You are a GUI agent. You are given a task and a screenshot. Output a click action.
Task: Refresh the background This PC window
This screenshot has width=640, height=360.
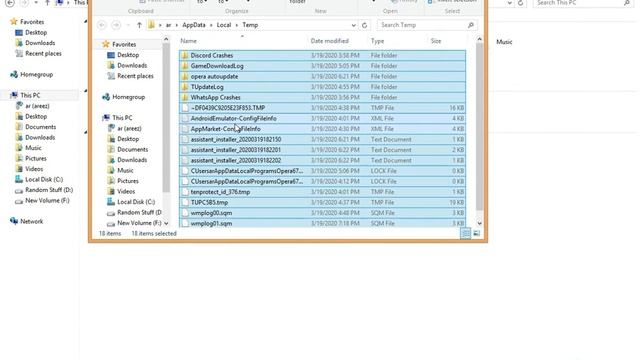click(520, 3)
